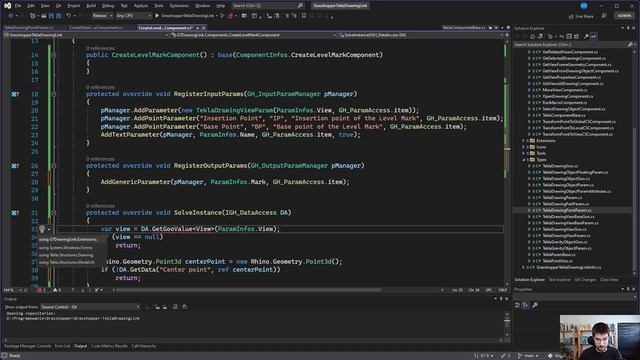Expand the Tools folder

tap(523, 153)
